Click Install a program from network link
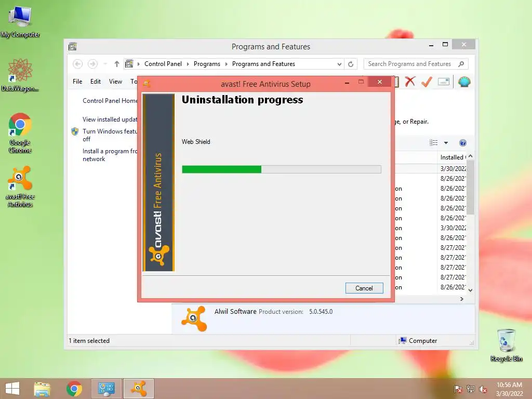Viewport: 532px width, 399px height. [110, 155]
